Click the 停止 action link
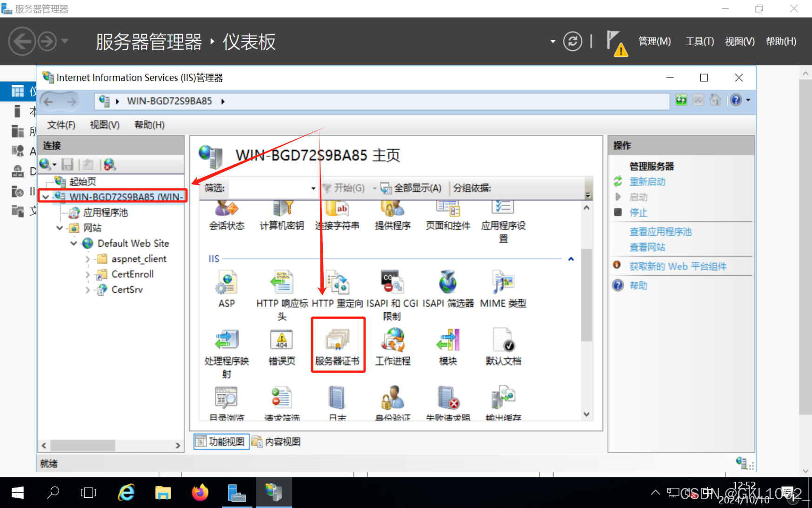 point(638,213)
